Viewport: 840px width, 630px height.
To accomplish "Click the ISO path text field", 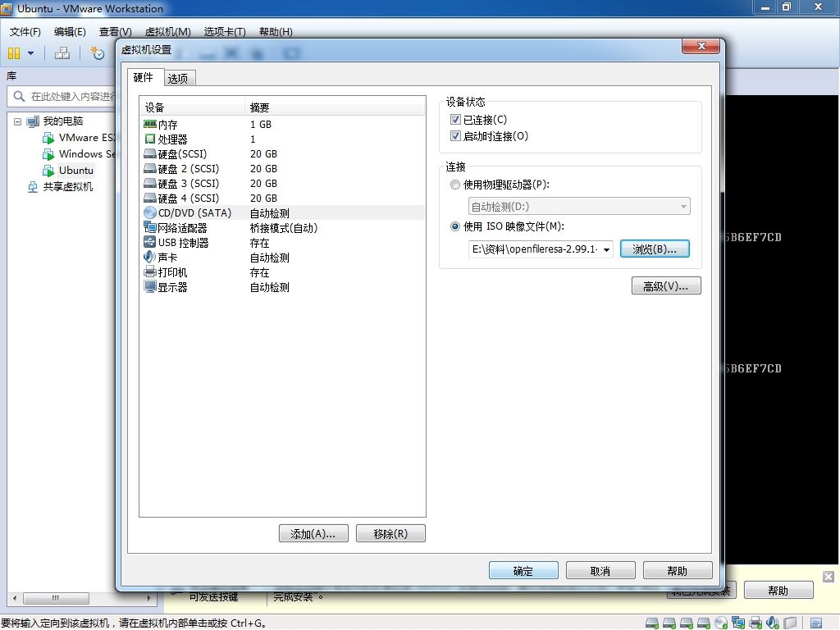I will pyautogui.click(x=535, y=249).
